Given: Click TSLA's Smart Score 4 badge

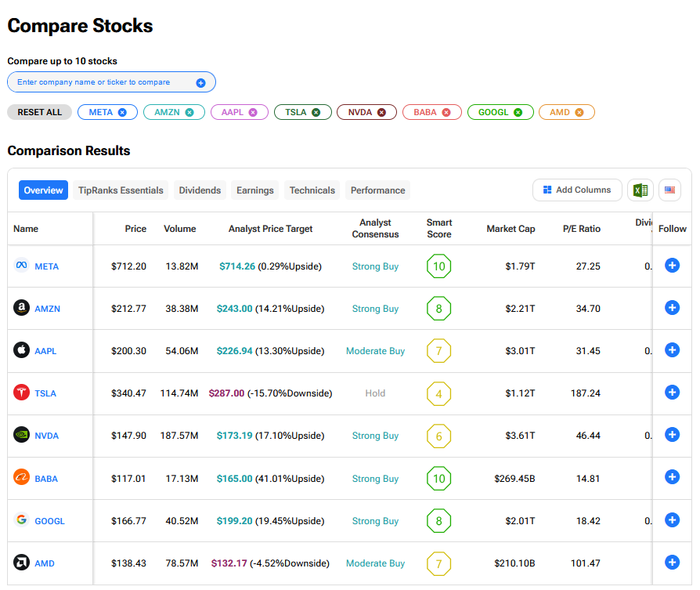Looking at the screenshot, I should (x=438, y=393).
